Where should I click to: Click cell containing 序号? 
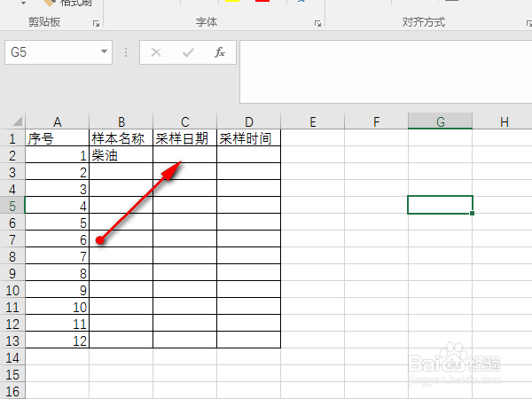click(57, 138)
